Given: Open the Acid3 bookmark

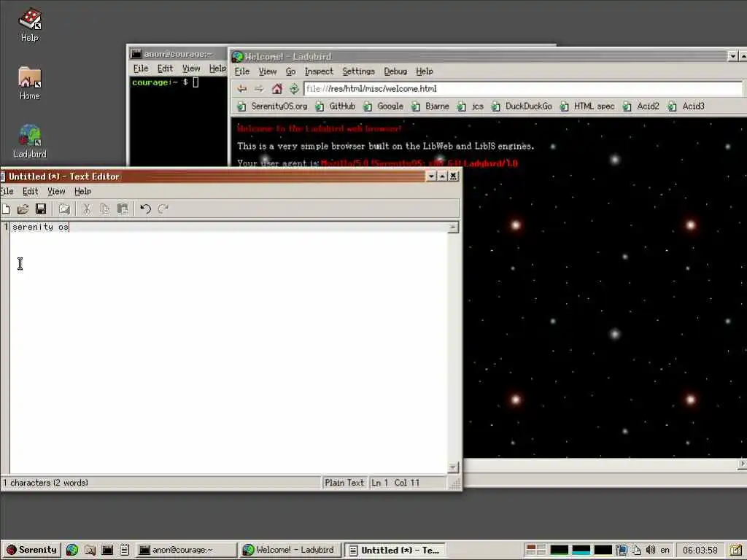Looking at the screenshot, I should click(x=686, y=106).
